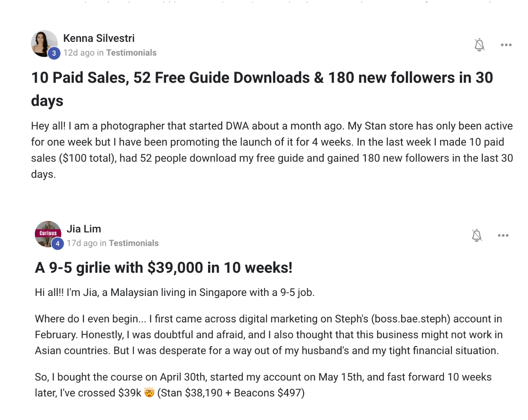Open three-dot options menu on Jia Lim's post

click(x=503, y=235)
